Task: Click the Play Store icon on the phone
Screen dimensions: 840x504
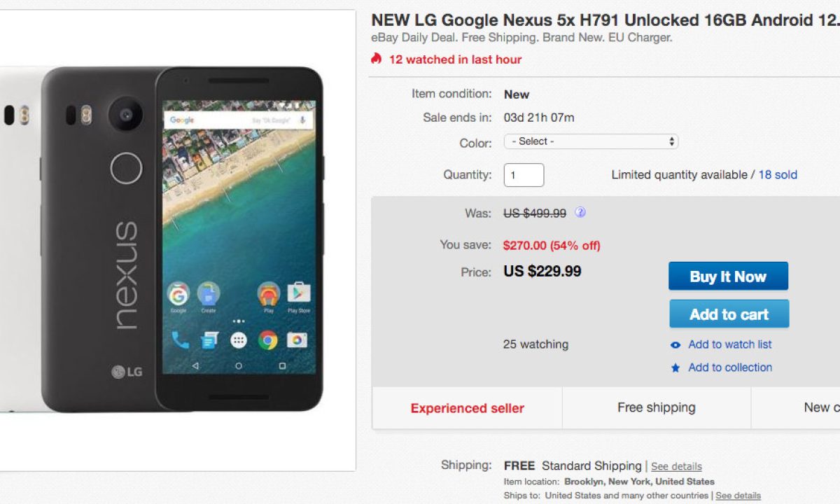Action: pyautogui.click(x=298, y=293)
